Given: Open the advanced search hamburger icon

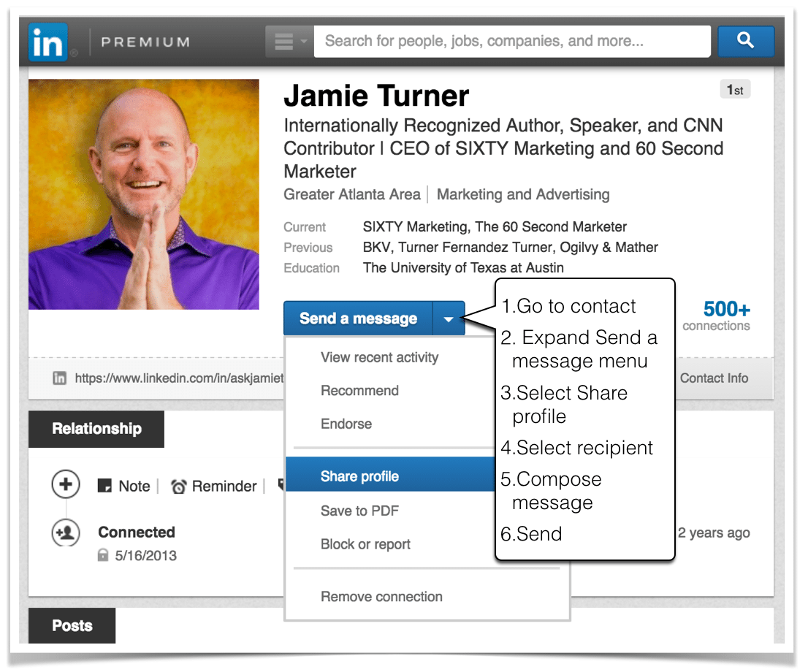Looking at the screenshot, I should 283,41.
